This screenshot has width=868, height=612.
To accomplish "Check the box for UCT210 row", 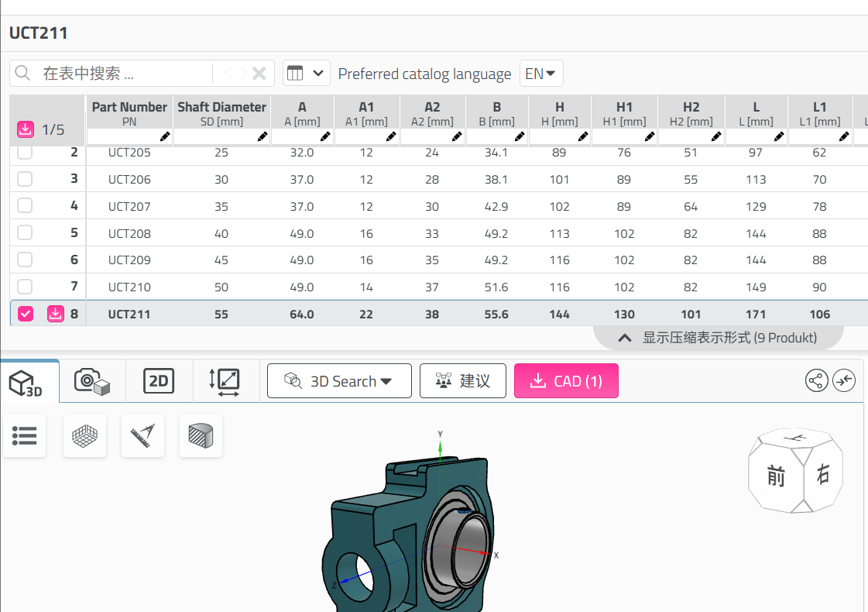I will coord(25,287).
